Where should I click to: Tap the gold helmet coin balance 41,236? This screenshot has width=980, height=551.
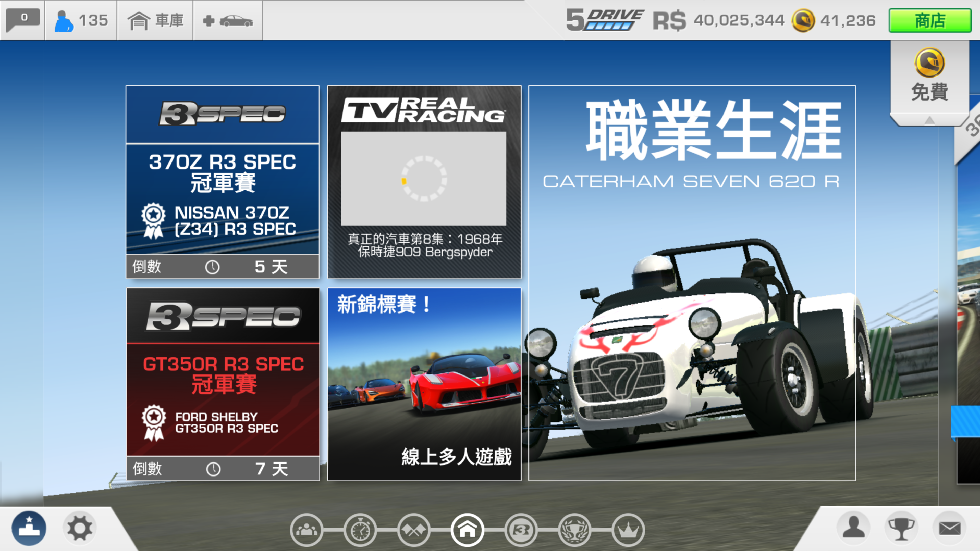[834, 20]
